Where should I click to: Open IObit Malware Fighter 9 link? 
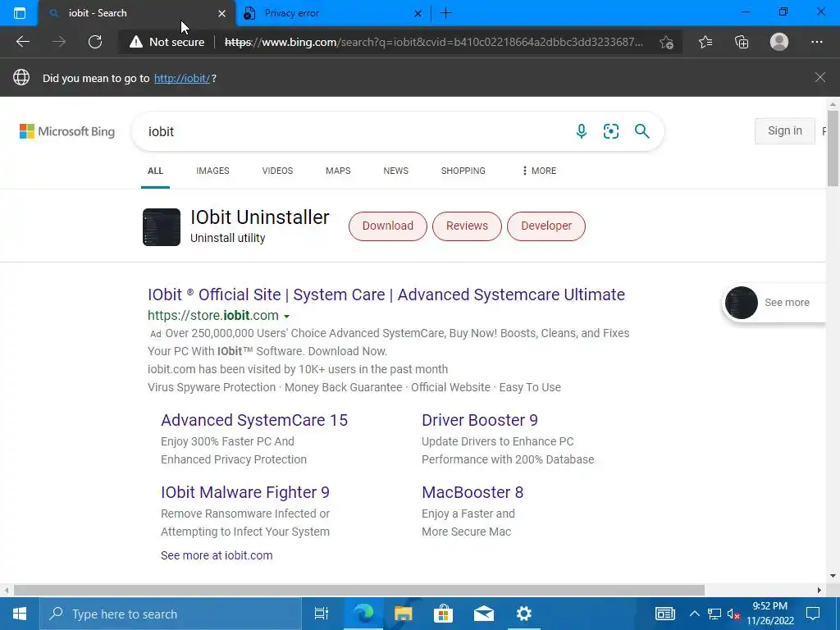click(x=245, y=492)
